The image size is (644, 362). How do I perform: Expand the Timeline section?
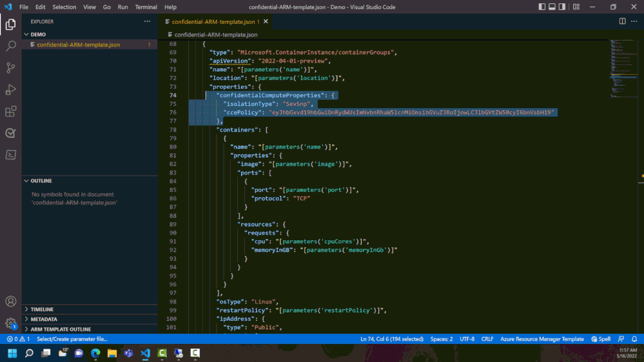42,309
